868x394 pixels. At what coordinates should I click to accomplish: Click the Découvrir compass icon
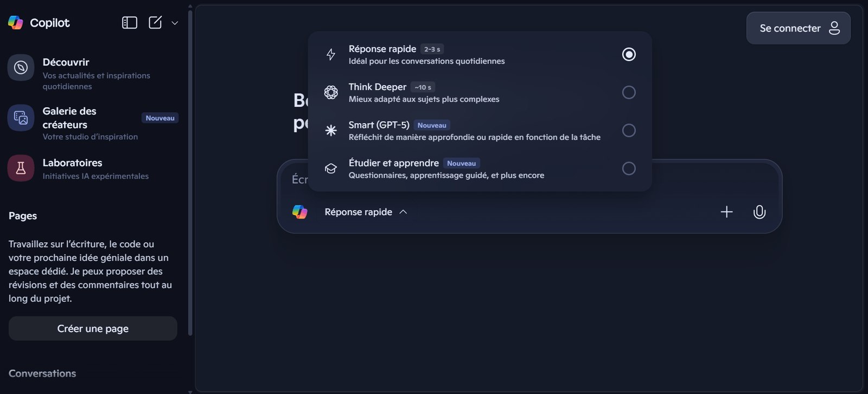[x=21, y=68]
